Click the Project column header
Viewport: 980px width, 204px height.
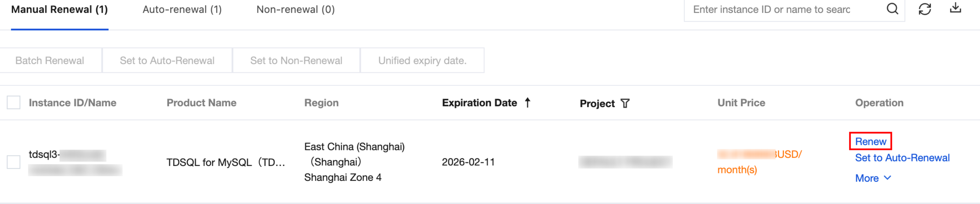[597, 104]
